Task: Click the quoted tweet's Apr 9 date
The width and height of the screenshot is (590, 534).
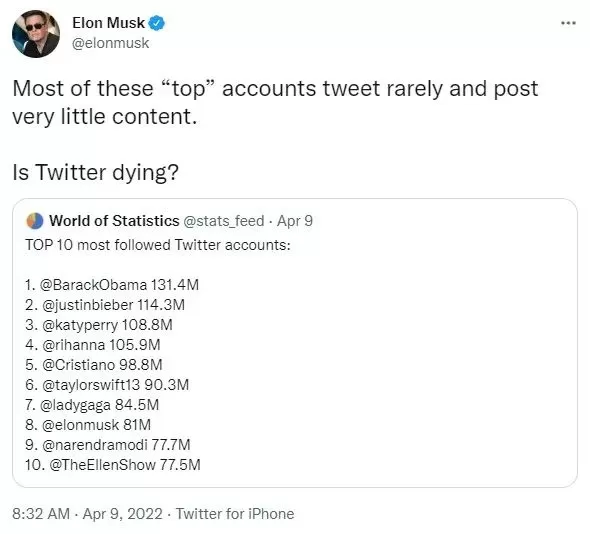Action: (295, 221)
